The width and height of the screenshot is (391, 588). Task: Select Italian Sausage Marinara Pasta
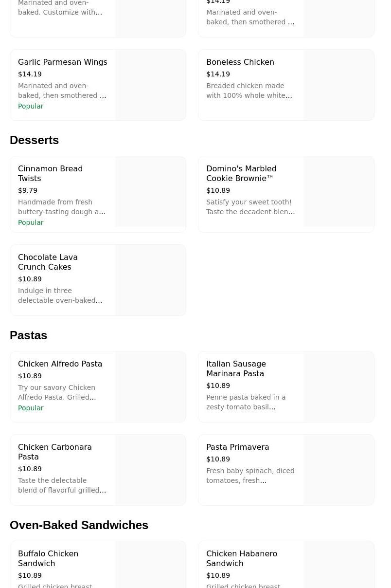point(236,368)
